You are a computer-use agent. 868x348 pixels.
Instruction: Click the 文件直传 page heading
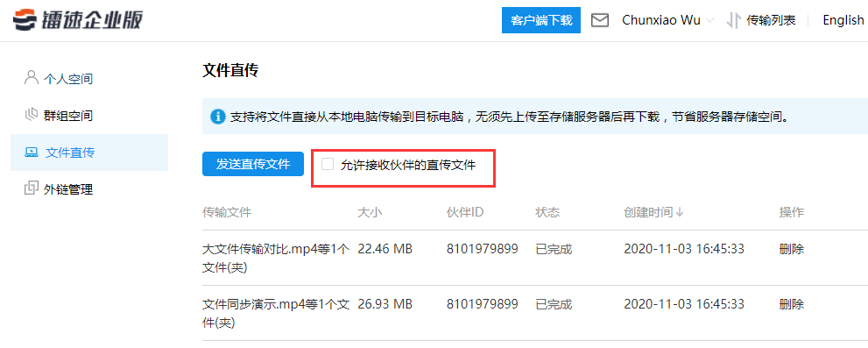click(230, 71)
